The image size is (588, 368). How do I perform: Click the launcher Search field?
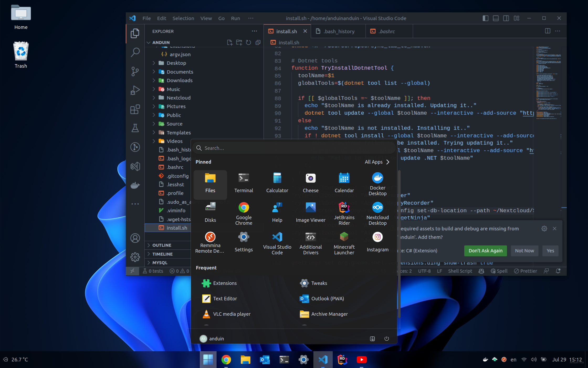294,148
